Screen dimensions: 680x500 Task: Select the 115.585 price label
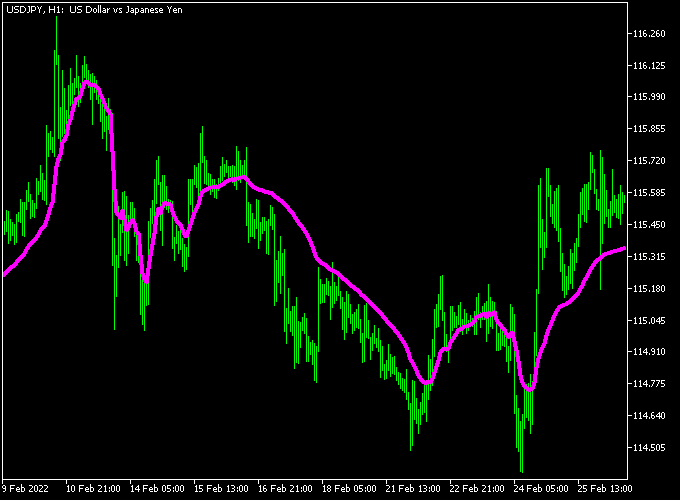[x=649, y=193]
